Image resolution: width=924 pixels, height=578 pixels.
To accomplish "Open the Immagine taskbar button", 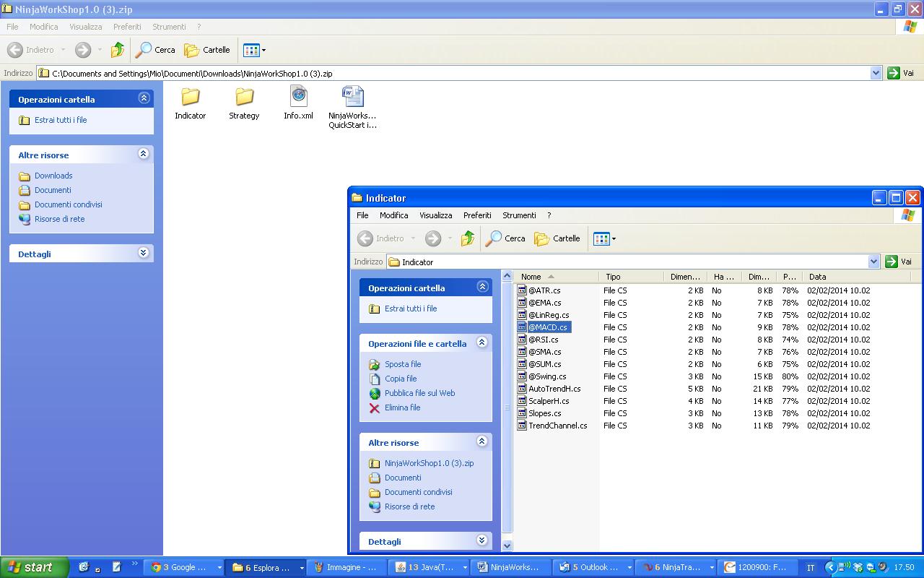I will (349, 567).
